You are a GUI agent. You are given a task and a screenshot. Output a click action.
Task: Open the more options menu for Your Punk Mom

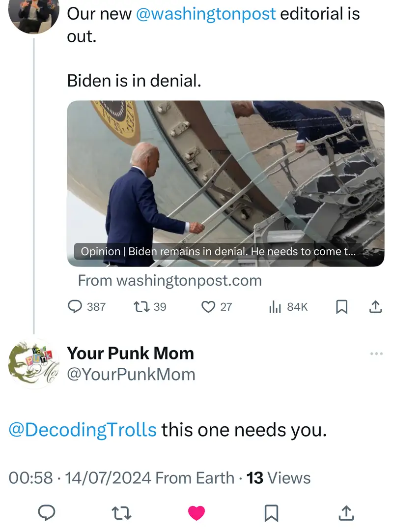pos(376,354)
